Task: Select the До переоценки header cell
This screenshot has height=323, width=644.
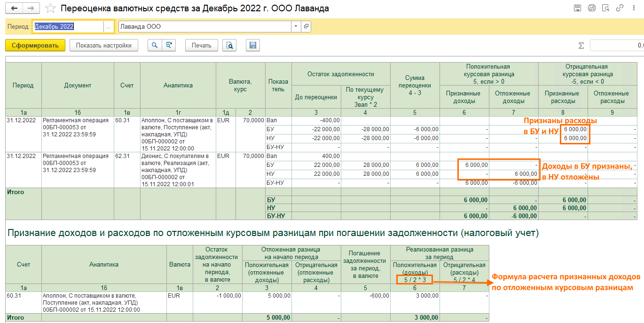Action: pos(316,97)
